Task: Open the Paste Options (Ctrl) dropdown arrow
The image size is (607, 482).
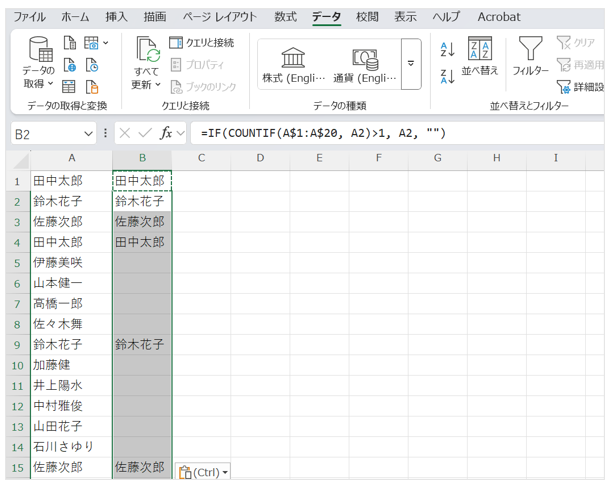Action: pyautogui.click(x=225, y=473)
